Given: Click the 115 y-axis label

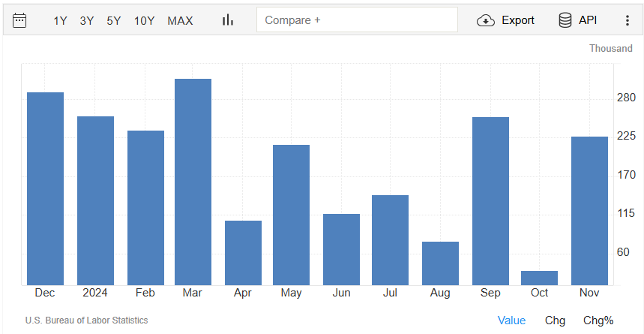Looking at the screenshot, I should coord(626,213).
